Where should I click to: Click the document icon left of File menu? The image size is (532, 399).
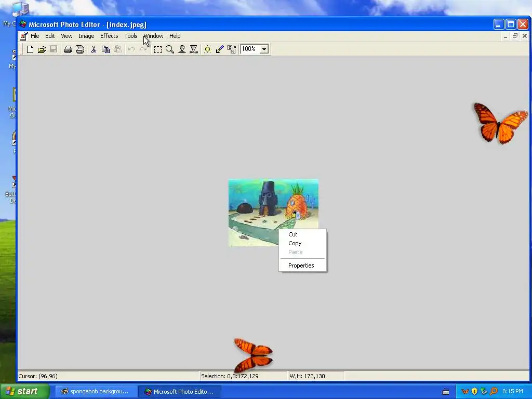23,36
